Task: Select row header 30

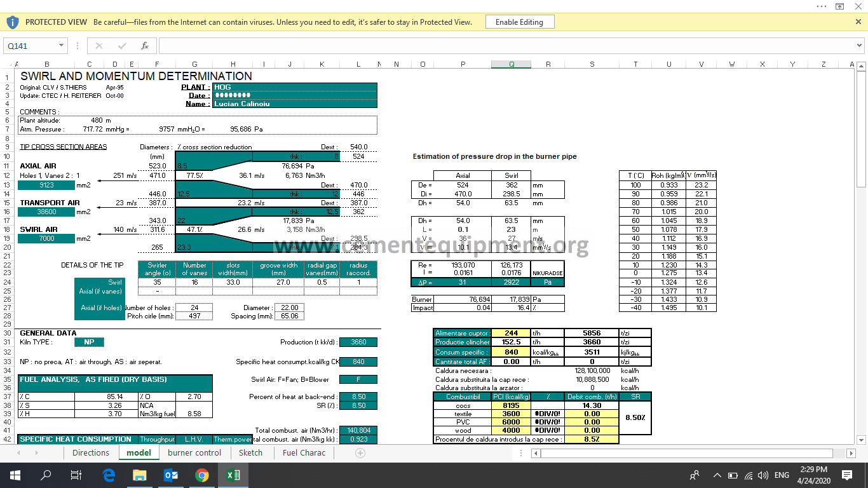Action: pos(8,333)
